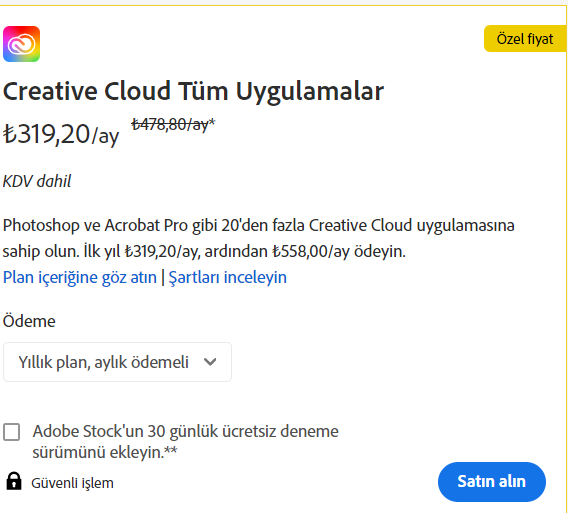Click the secure transaction padlock icon

tap(14, 481)
